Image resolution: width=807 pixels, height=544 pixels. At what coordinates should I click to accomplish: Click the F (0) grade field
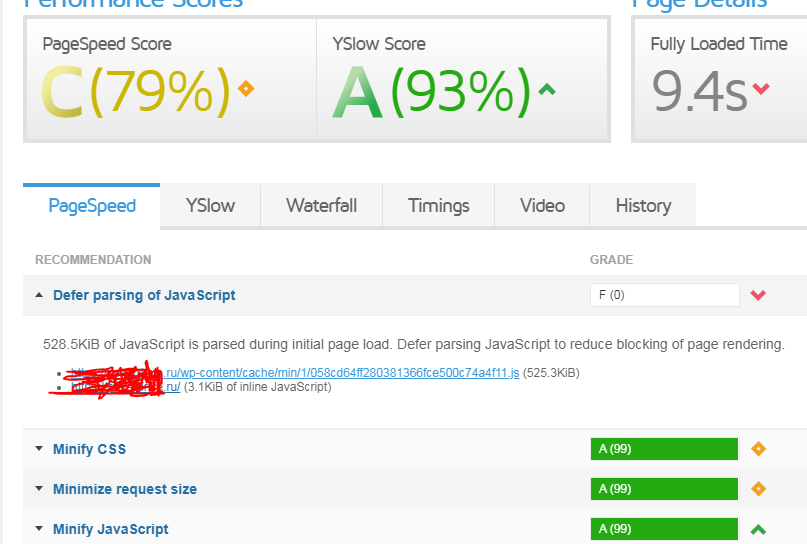point(664,295)
